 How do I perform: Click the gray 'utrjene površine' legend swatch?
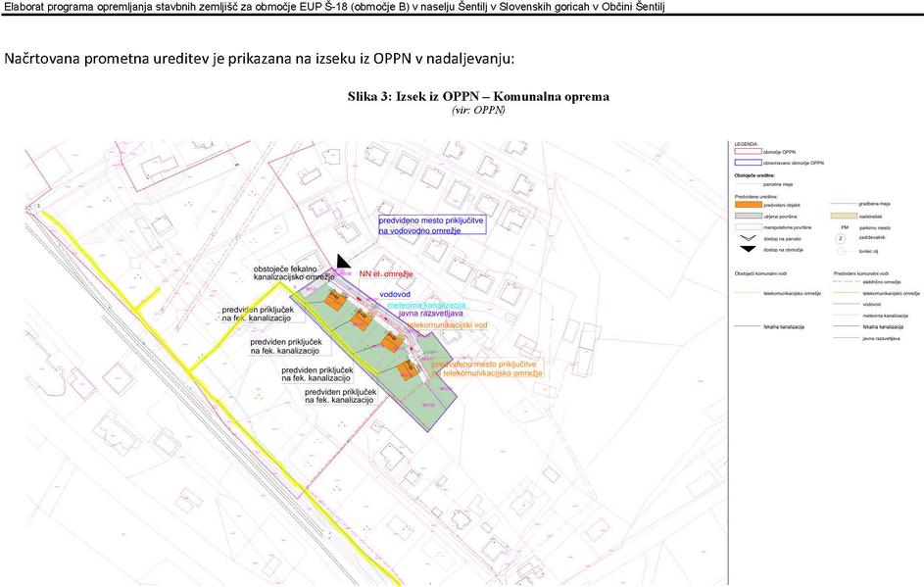point(749,217)
